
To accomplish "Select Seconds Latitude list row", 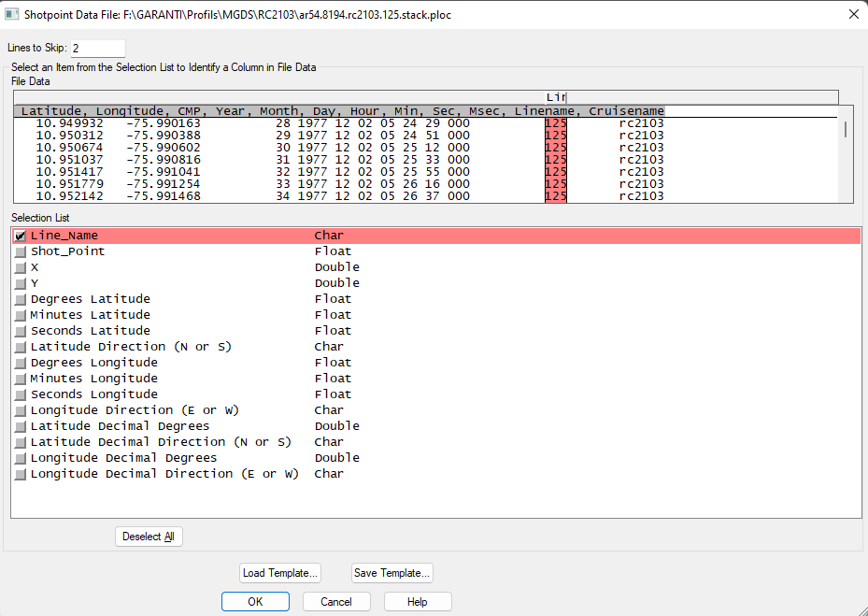I will (90, 331).
